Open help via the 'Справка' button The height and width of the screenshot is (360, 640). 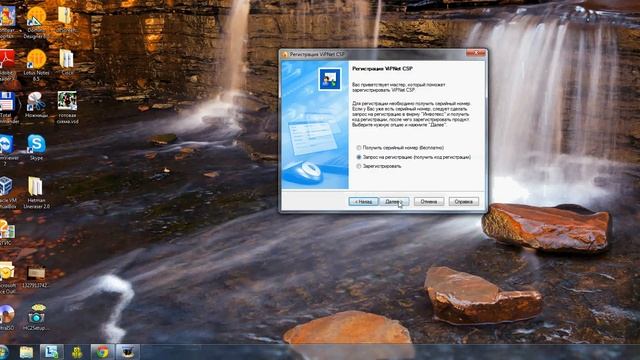point(463,202)
